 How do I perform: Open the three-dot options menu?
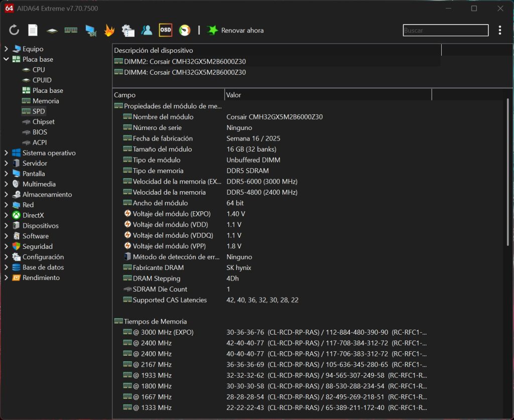tap(500, 30)
